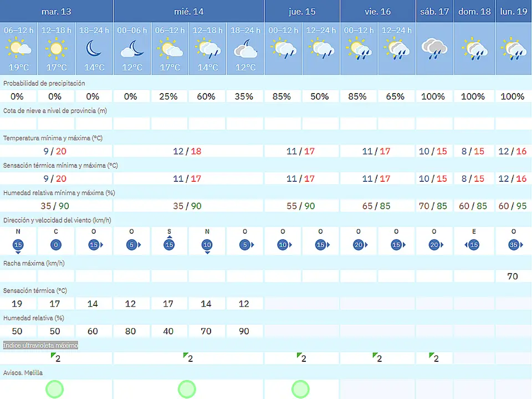Click the 60 / 95 humidity value for Monday
Screen dimensions: 532x399
513,206
